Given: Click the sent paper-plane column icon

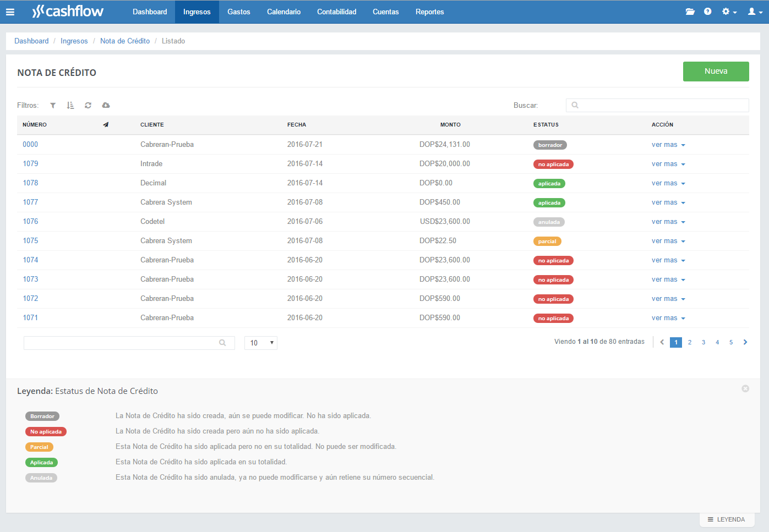Looking at the screenshot, I should 106,124.
